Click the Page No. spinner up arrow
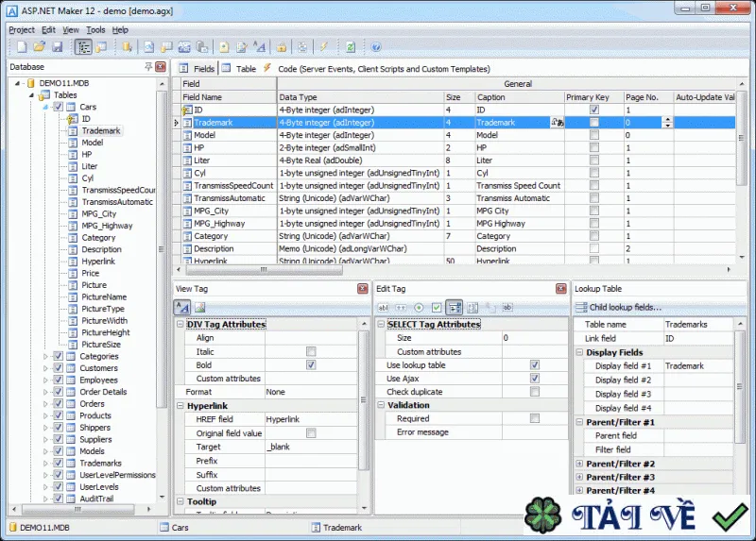This screenshot has width=756, height=541. pos(667,120)
